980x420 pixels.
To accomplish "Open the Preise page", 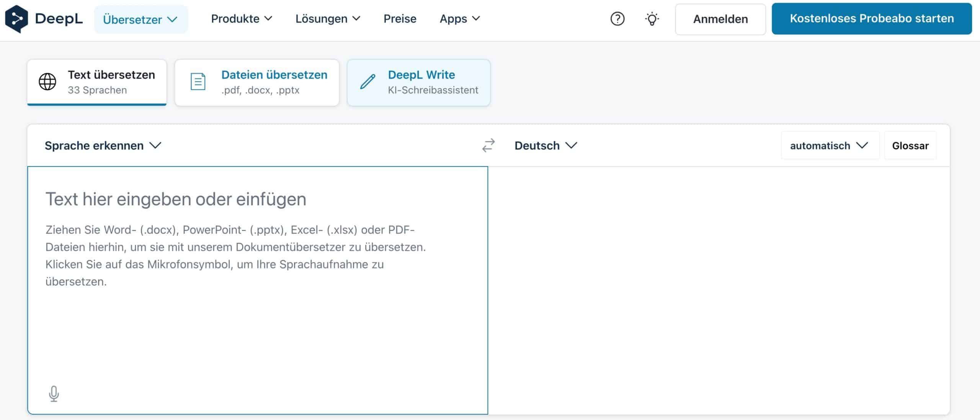I will [x=400, y=18].
